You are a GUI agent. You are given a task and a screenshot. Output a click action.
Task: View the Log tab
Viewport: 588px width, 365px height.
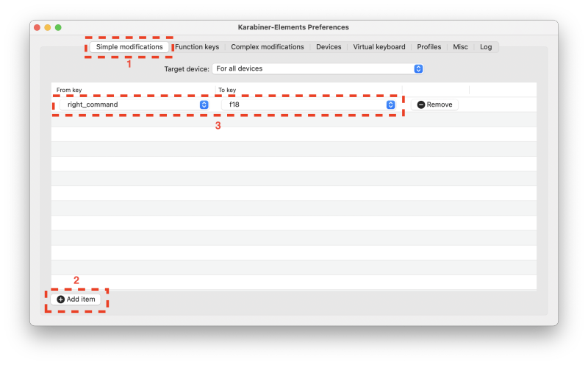(486, 47)
